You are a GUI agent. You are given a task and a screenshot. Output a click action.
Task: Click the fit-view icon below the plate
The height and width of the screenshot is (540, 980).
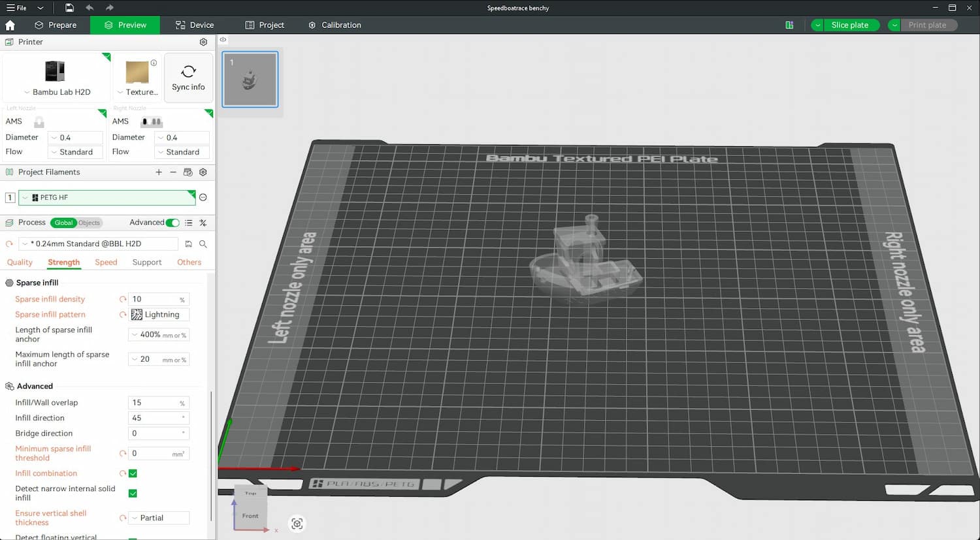297,524
